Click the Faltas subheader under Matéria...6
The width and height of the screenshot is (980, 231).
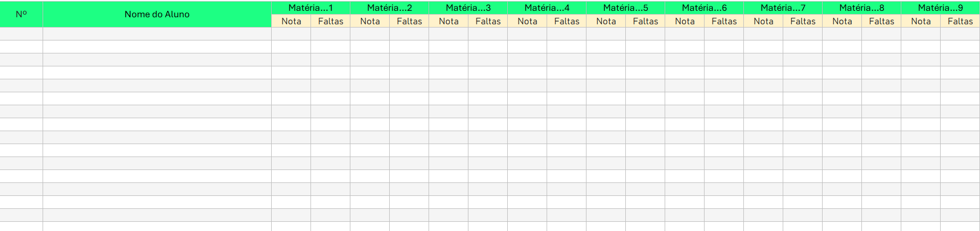coord(724,21)
